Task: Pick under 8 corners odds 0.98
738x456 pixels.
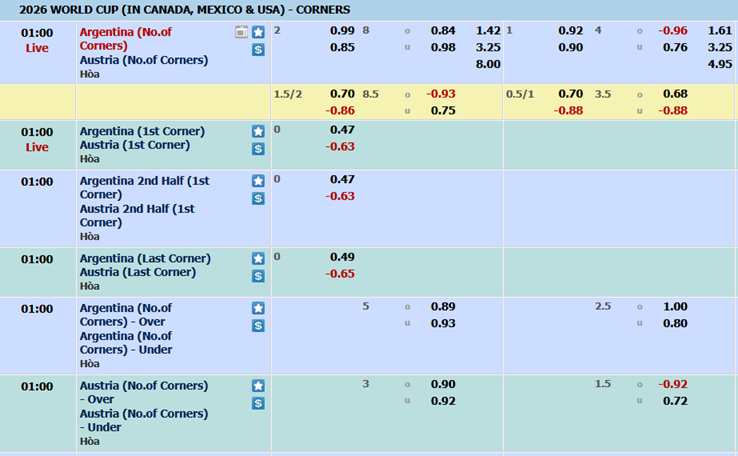Action: coord(443,48)
